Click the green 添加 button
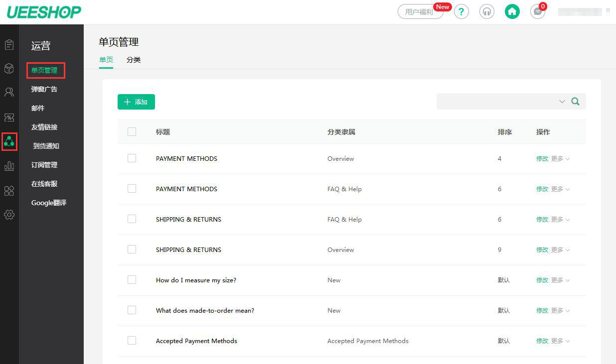This screenshot has height=364, width=616. 136,102
